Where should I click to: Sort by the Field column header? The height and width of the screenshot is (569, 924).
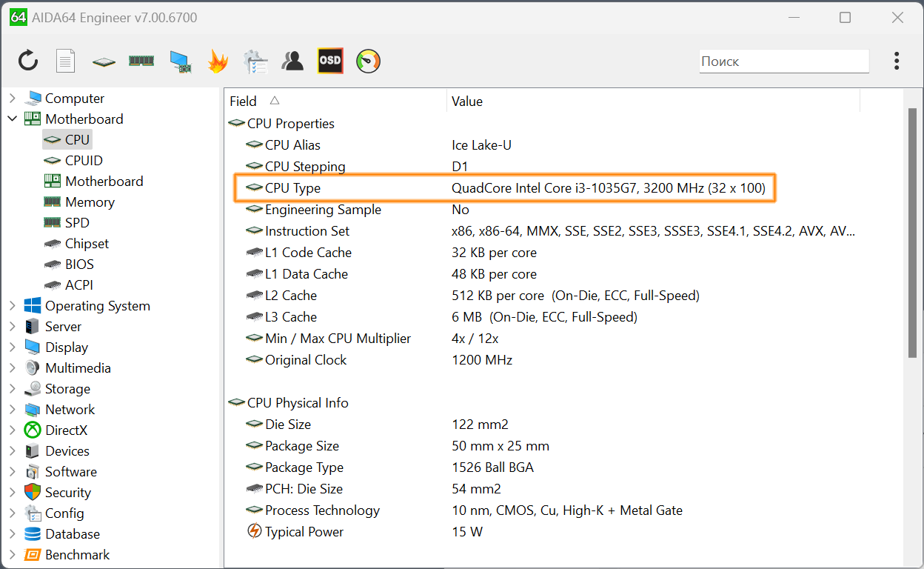pos(244,102)
